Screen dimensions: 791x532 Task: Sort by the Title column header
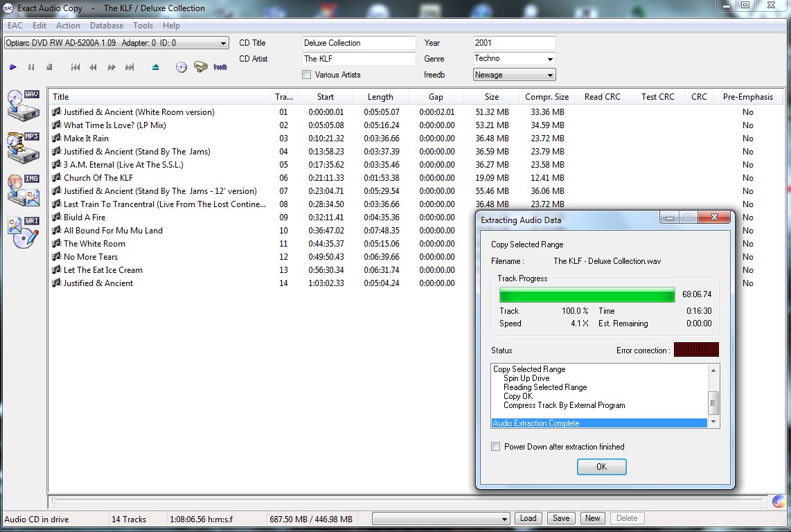pyautogui.click(x=159, y=97)
